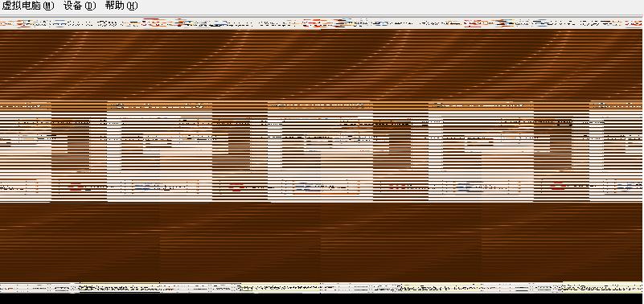Open the 虚拟电脑(M) menu
The image size is (644, 304).
(x=28, y=6)
